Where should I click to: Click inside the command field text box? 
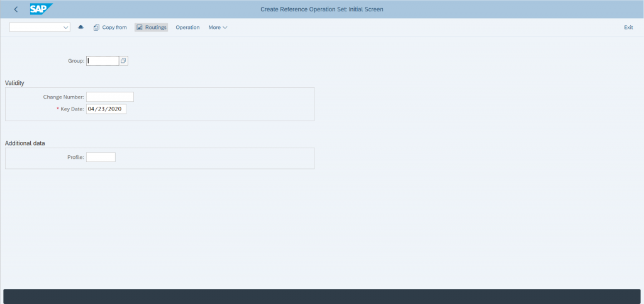(x=36, y=28)
